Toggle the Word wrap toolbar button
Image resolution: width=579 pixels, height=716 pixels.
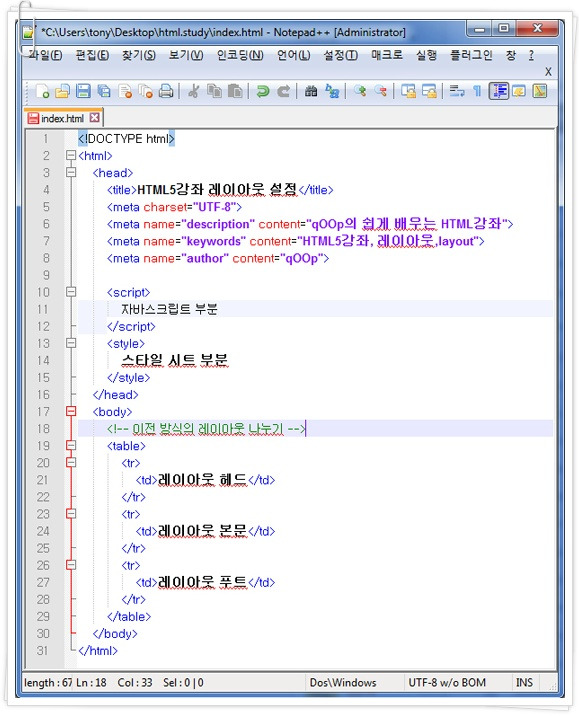457,91
